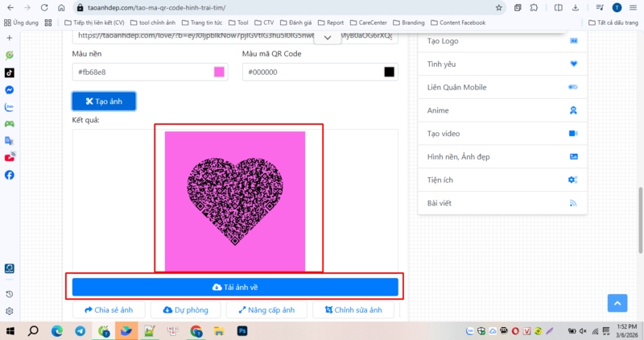Open Tiện ích category
Screen dimensions: 644x340
[x=502, y=180]
